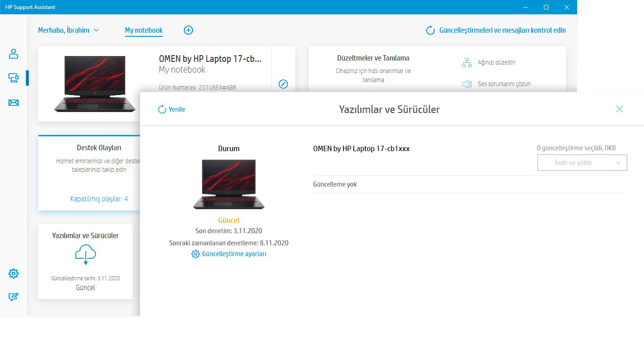644x348 pixels.
Task: Click the laptop image on the OMEN device card
Action: (x=95, y=84)
